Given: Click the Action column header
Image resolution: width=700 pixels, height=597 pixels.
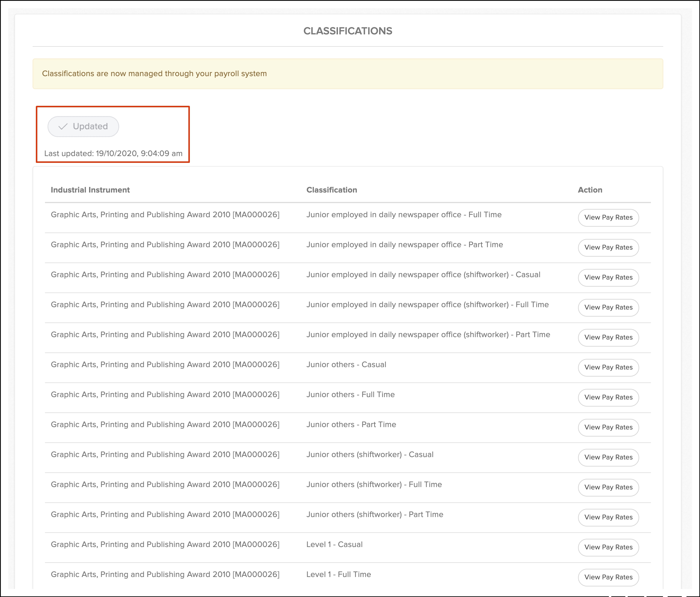Looking at the screenshot, I should point(590,190).
